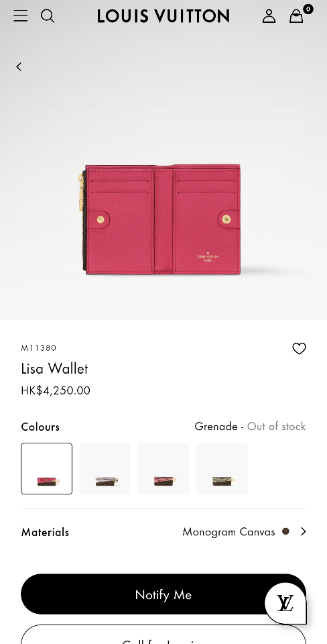Open the search magnifier icon
Image resolution: width=327 pixels, height=644 pixels.
pyautogui.click(x=48, y=16)
